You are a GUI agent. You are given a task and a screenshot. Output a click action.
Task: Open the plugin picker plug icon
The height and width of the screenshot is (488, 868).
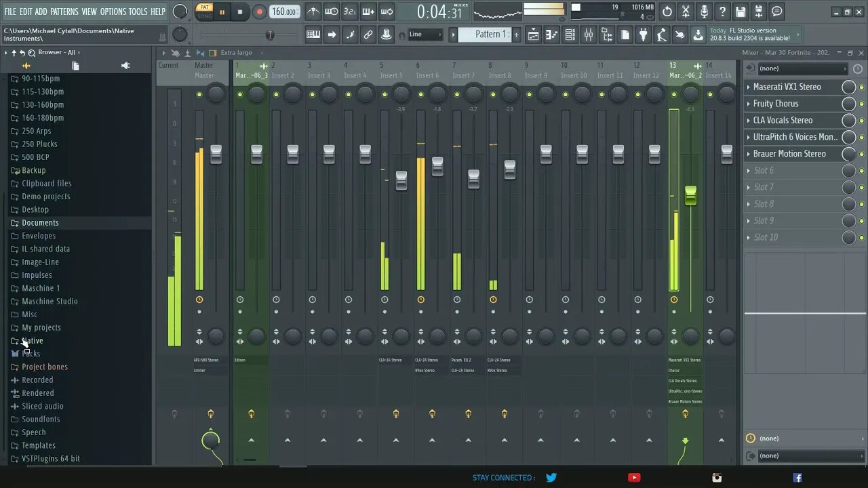pos(644,35)
